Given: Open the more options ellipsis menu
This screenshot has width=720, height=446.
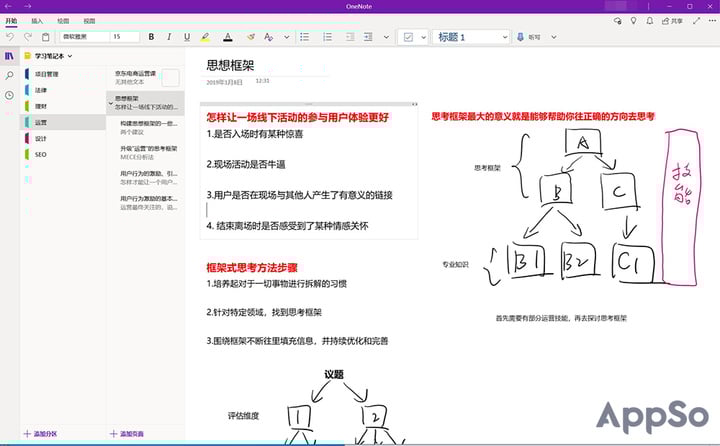Looking at the screenshot, I should point(712,21).
